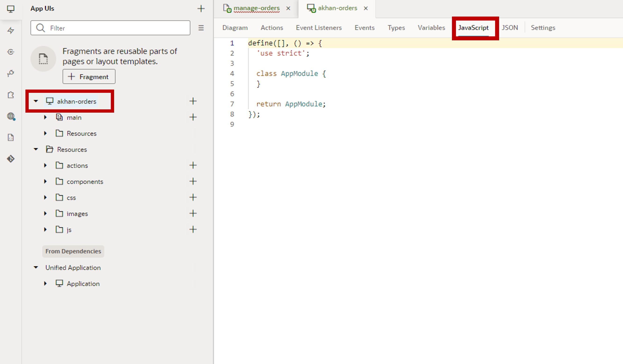Add a file to the actions folder
The image size is (623, 364).
coord(193,165)
